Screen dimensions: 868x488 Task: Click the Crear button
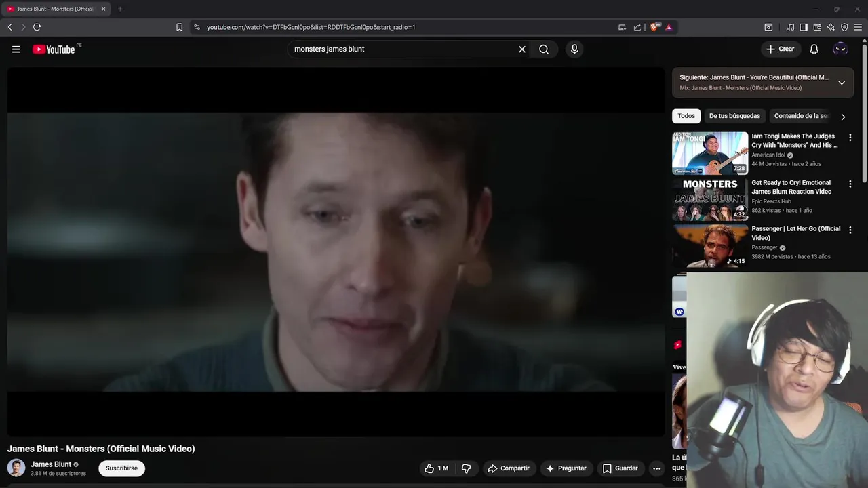781,49
